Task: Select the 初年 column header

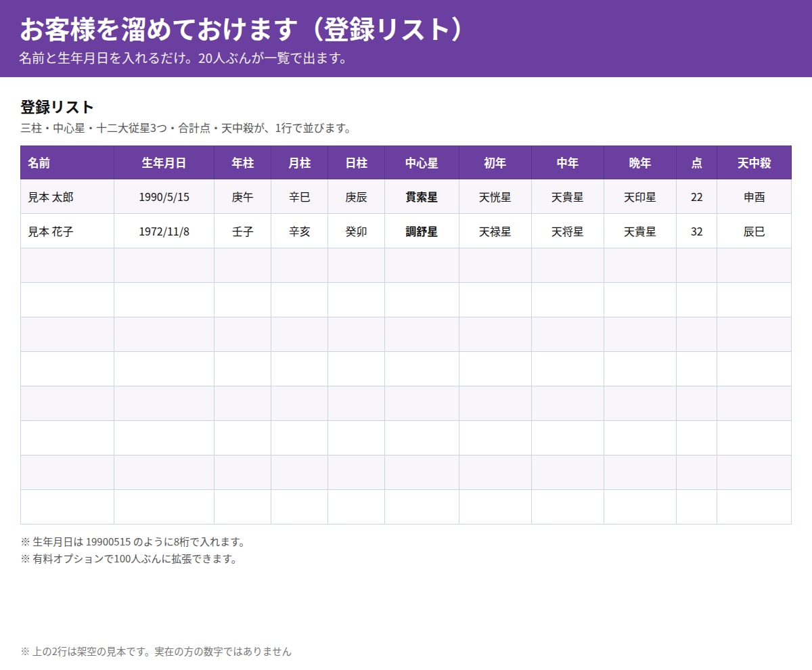Action: pos(495,162)
